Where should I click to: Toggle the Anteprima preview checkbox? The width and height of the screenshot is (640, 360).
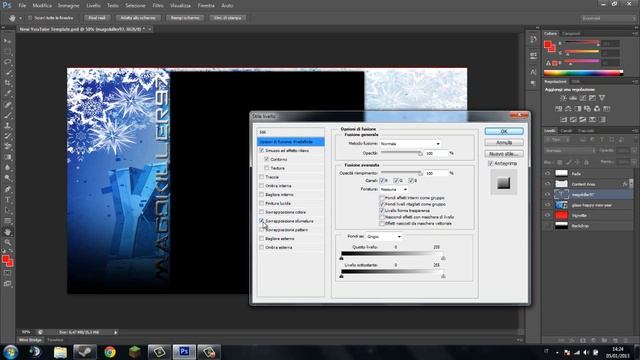click(x=491, y=163)
